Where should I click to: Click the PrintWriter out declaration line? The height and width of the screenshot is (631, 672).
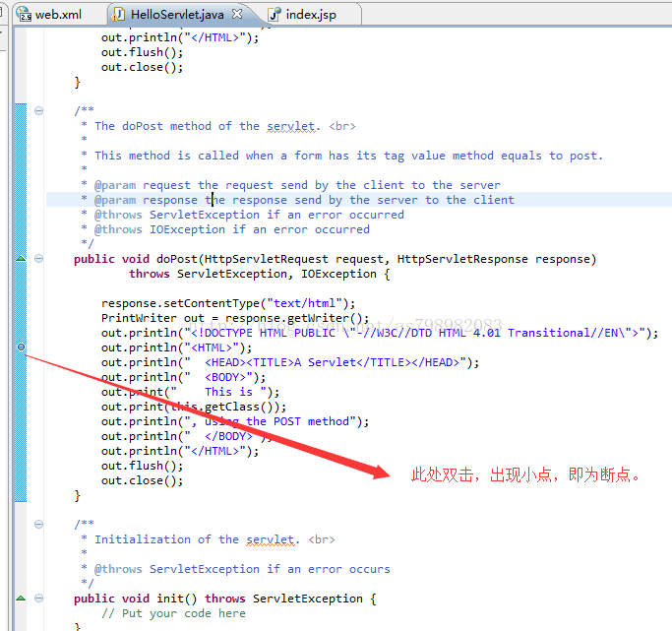[235, 319]
